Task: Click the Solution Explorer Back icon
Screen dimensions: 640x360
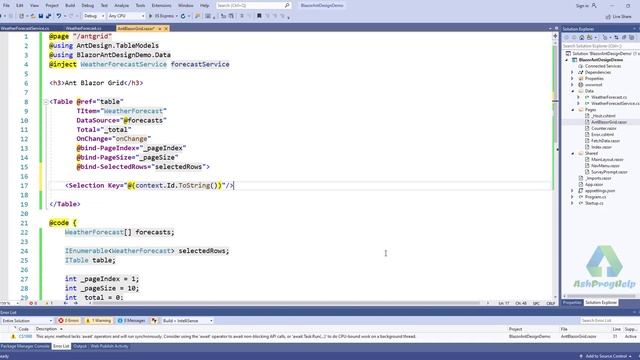Action: point(567,38)
